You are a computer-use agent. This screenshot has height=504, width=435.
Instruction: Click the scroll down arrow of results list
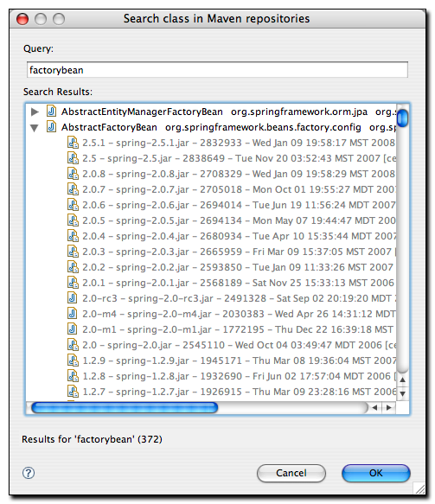(x=402, y=393)
